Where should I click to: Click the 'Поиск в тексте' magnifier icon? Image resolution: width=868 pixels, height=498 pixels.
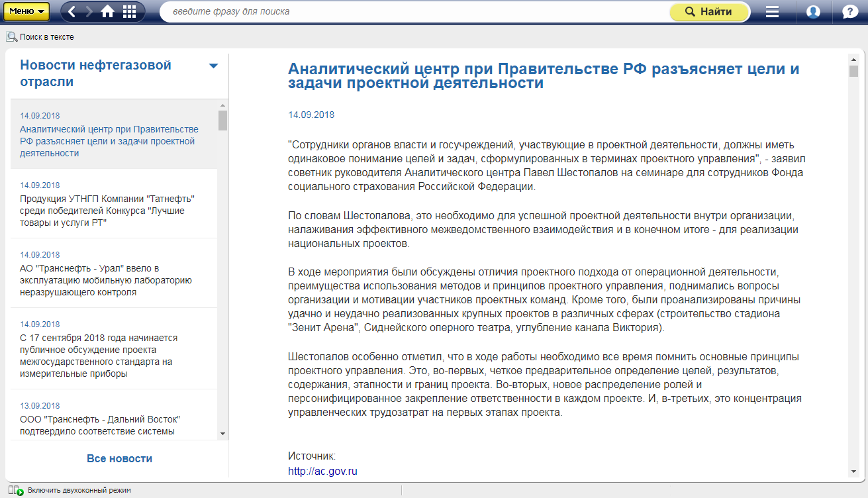[12, 37]
